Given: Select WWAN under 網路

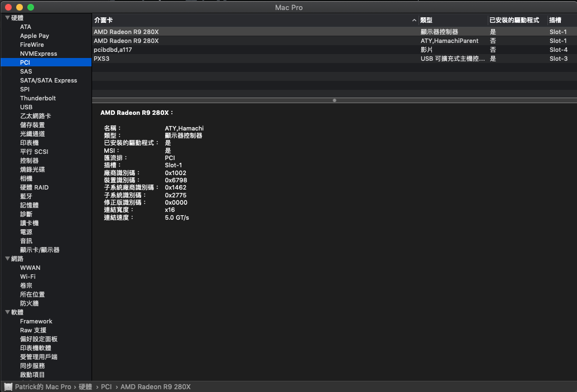Looking at the screenshot, I should pyautogui.click(x=30, y=268).
